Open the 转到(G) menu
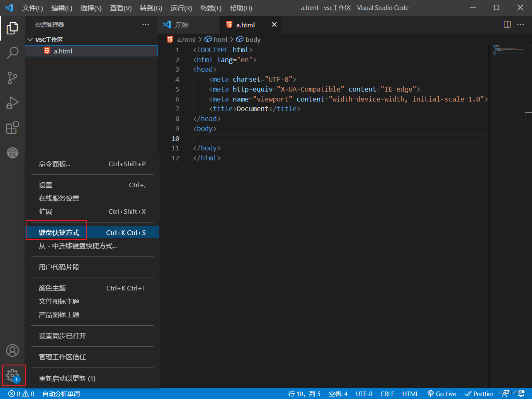The height and width of the screenshot is (399, 532). click(151, 8)
